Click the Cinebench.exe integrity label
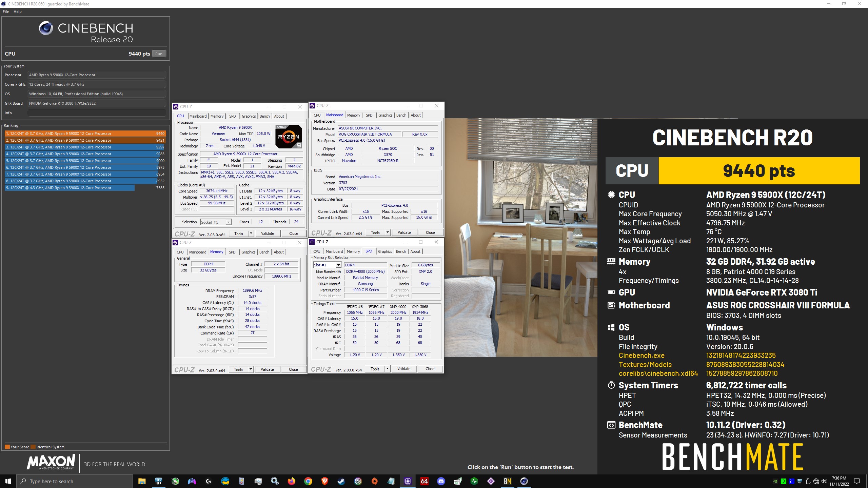Image resolution: width=868 pixels, height=488 pixels. tap(642, 355)
